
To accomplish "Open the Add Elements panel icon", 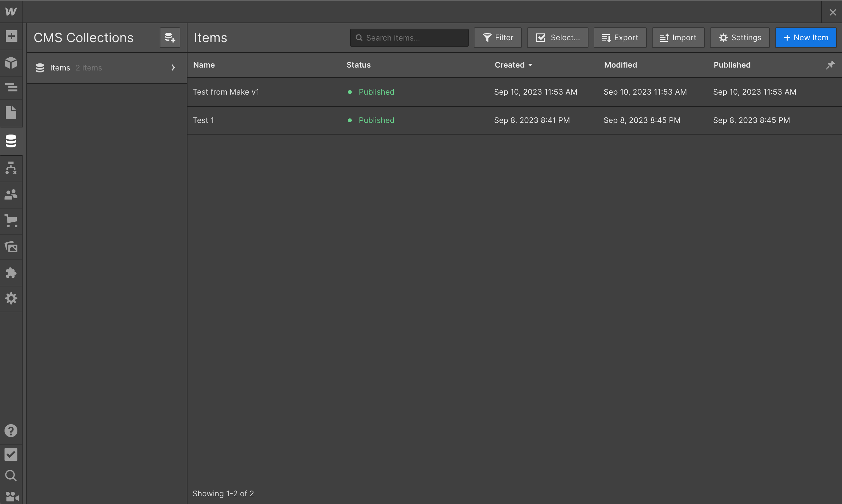I will click(x=11, y=36).
